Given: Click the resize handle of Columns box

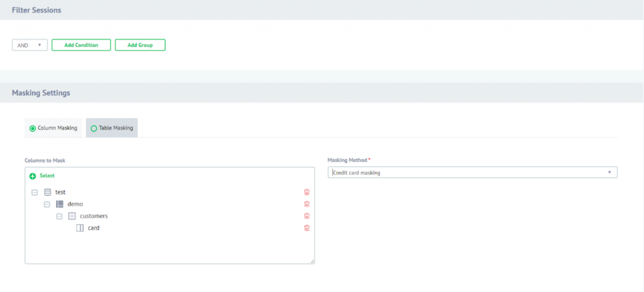Looking at the screenshot, I should click(312, 261).
